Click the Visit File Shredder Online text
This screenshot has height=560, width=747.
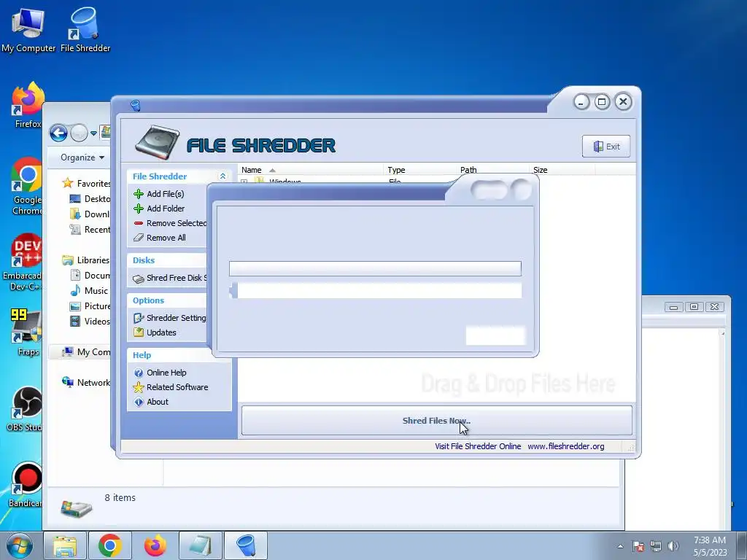(478, 446)
